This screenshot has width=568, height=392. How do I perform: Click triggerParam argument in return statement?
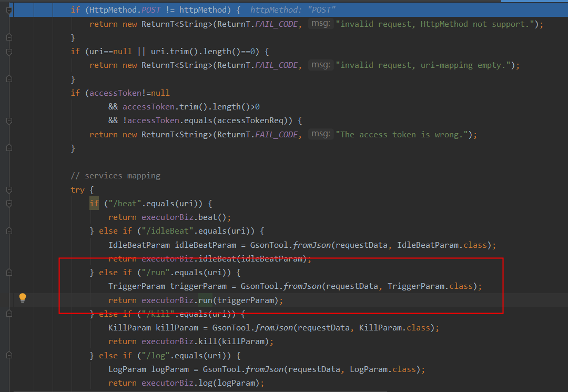[245, 300]
